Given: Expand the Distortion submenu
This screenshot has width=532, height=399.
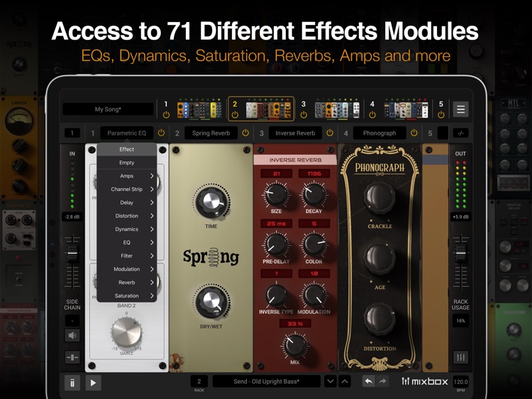Looking at the screenshot, I should [x=126, y=216].
